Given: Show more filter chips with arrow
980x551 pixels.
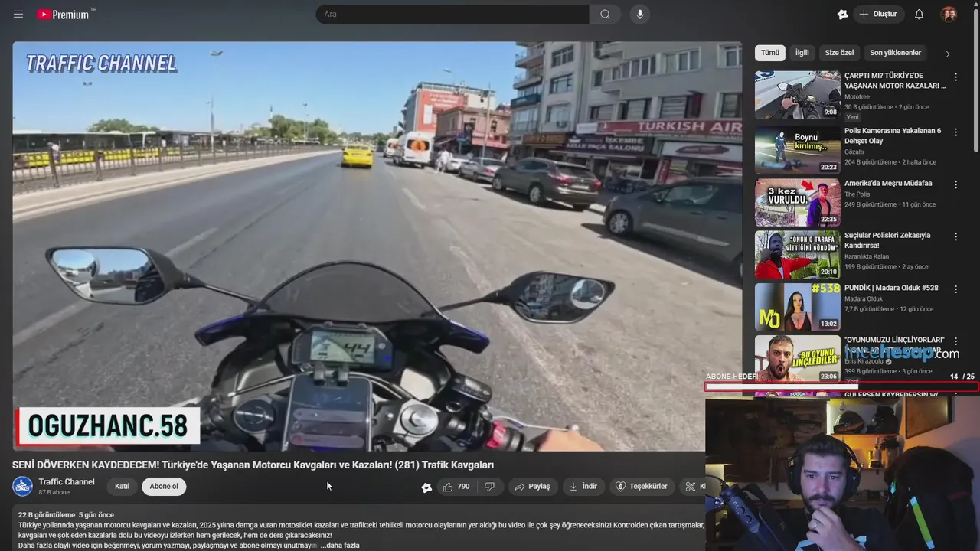Looking at the screenshot, I should pos(947,54).
